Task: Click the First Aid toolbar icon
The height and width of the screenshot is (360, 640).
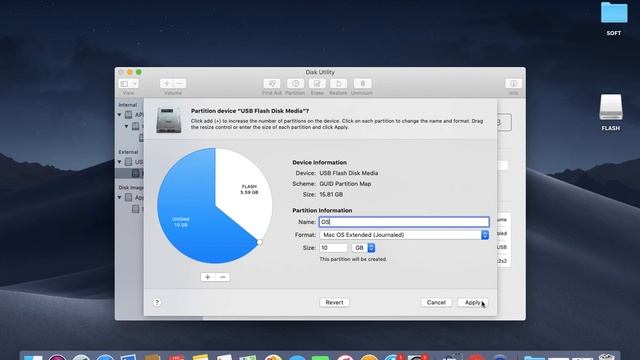Action: point(272,84)
